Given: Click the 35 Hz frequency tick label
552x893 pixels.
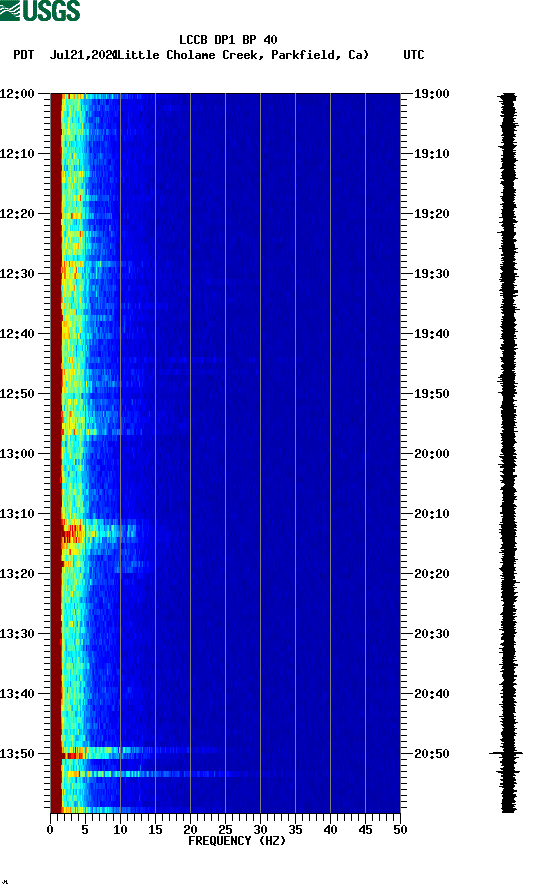Looking at the screenshot, I should (x=295, y=830).
